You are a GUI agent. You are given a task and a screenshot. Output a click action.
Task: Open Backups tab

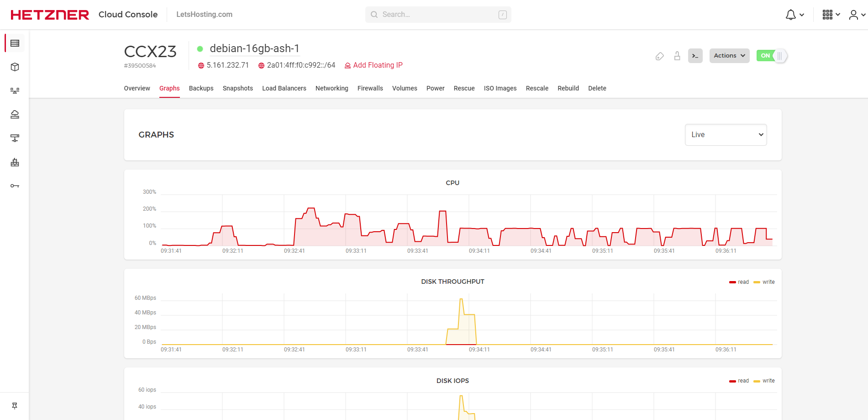point(201,88)
